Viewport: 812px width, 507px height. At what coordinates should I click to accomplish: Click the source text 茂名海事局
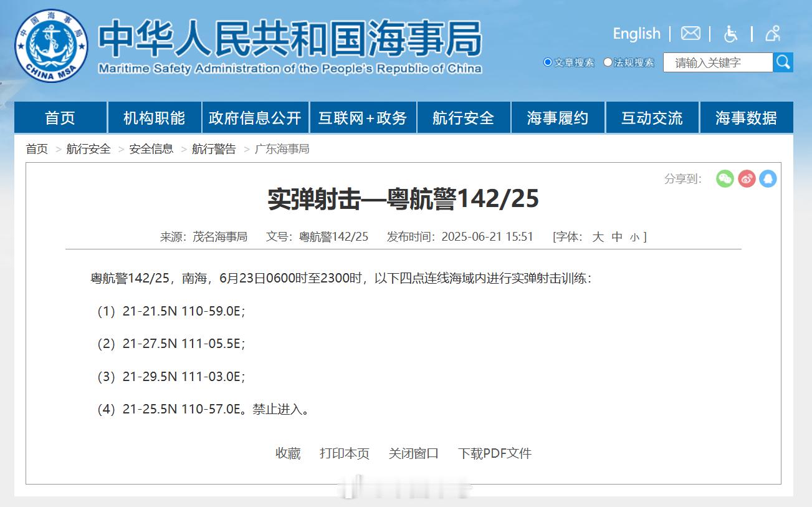pyautogui.click(x=220, y=237)
